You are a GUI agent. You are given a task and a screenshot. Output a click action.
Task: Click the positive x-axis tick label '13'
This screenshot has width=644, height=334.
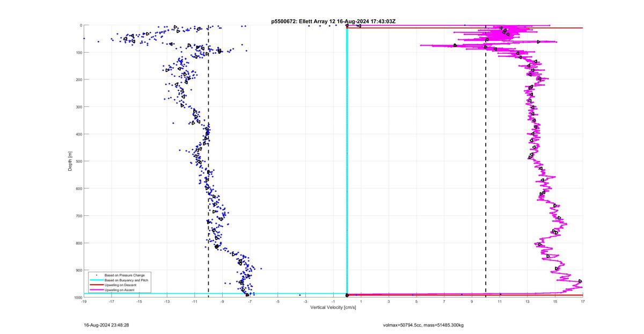[x=528, y=302]
